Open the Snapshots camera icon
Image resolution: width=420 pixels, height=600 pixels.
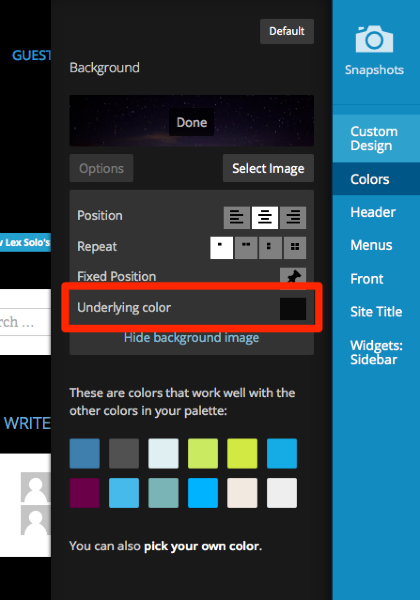[x=374, y=39]
